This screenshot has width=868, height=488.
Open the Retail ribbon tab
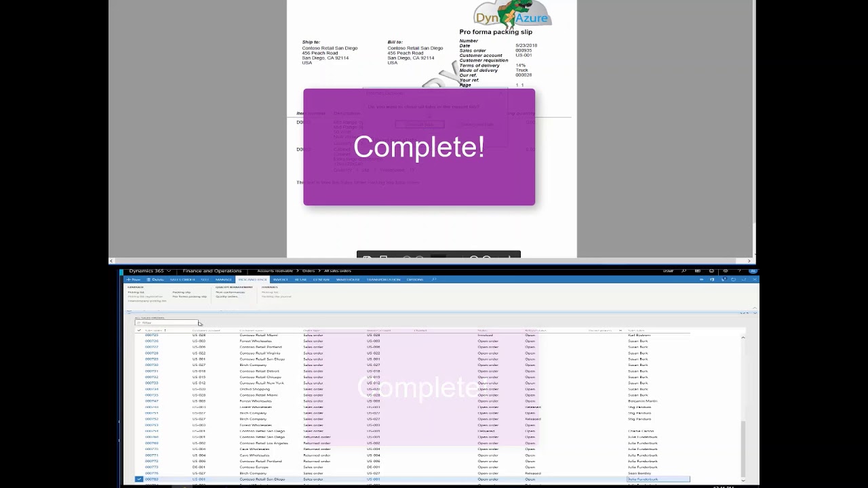300,279
